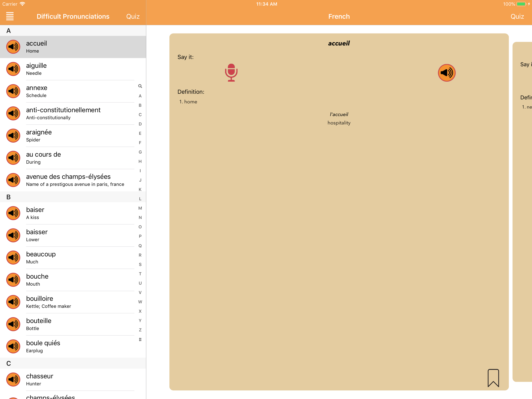The image size is (532, 399).
Task: Select the word bouteille in the list
Action: [73, 324]
